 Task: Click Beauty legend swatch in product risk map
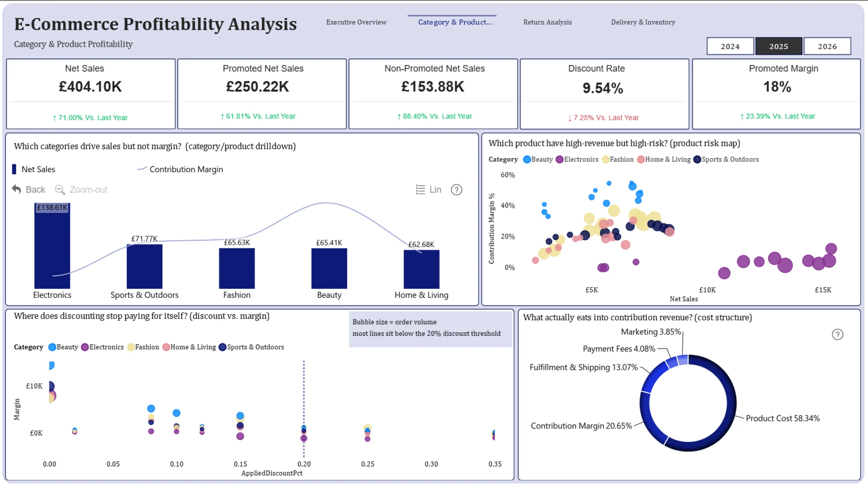click(x=527, y=160)
